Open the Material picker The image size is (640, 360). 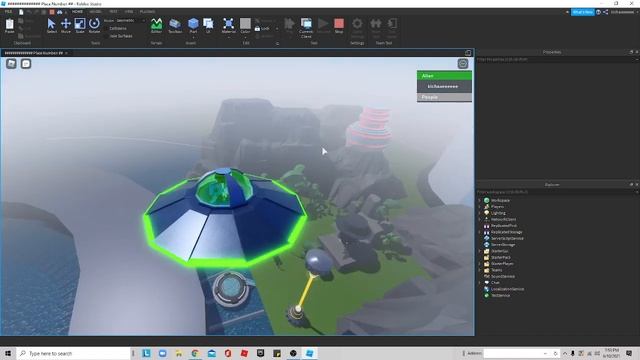coord(229,26)
